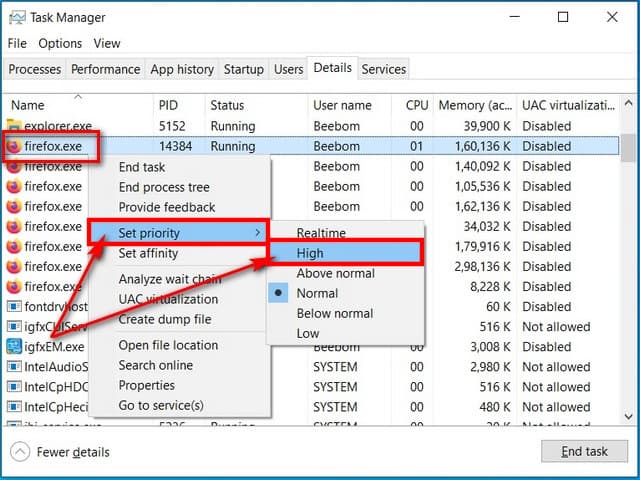The width and height of the screenshot is (640, 480).
Task: Click the Fewer details link
Action: tap(73, 452)
